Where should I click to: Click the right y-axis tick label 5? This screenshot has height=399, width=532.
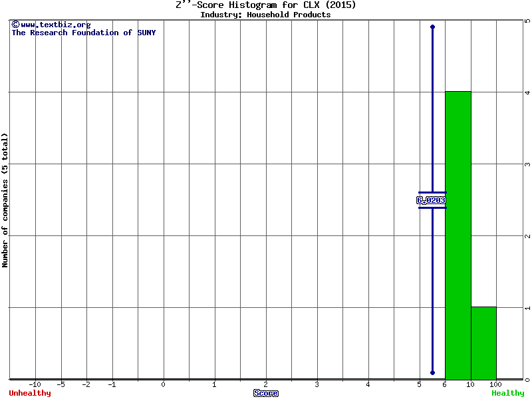(x=527, y=21)
